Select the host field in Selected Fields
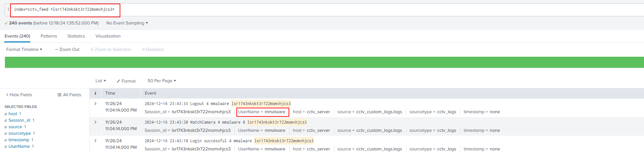Viewport: 644px width, 153px height. point(13,114)
